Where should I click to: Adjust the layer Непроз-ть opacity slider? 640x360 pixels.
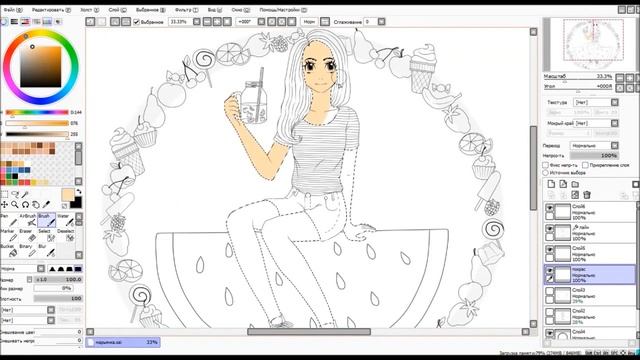(x=594, y=156)
